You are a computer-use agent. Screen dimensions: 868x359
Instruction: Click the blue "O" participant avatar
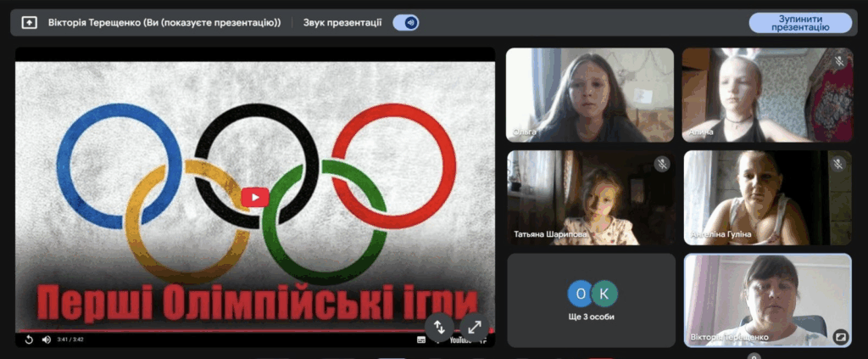(x=580, y=294)
